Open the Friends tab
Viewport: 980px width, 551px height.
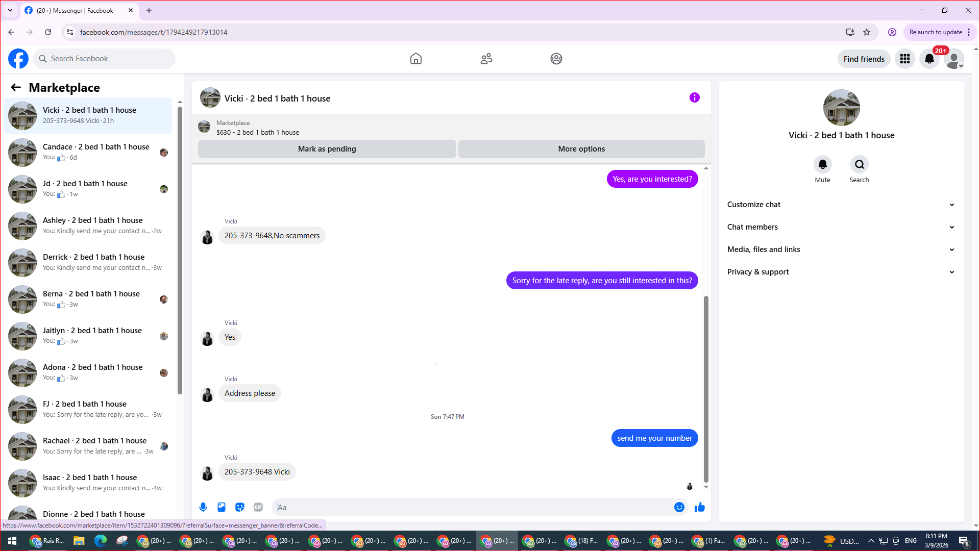[486, 59]
